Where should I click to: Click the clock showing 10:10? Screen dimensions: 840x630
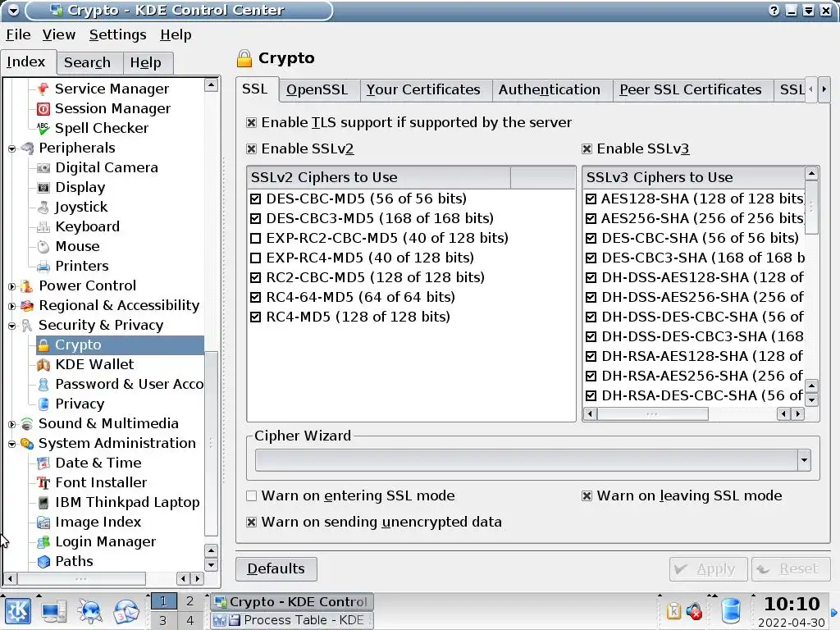(792, 605)
